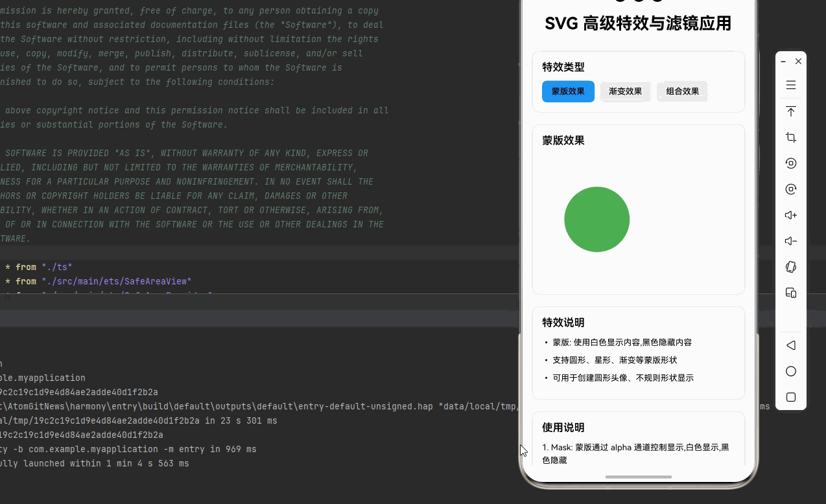Click the shake device icon
This screenshot has width=826, height=504.
coord(790,267)
